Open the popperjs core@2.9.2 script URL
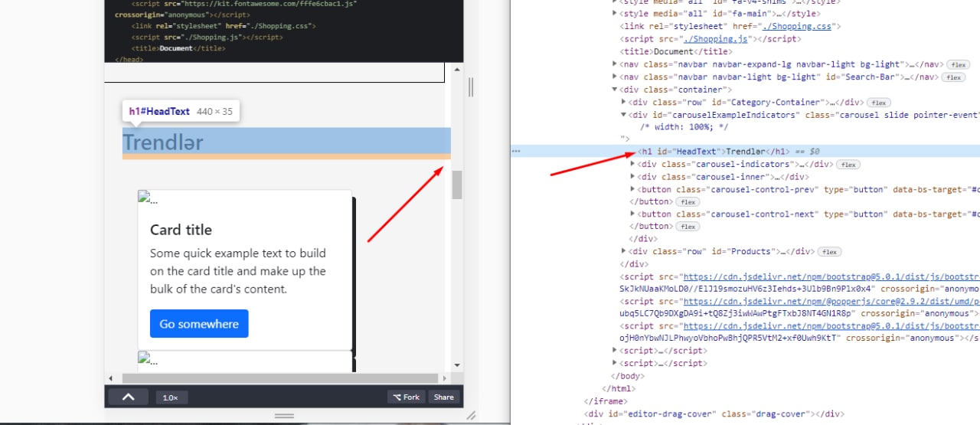The width and height of the screenshot is (980, 425). pyautogui.click(x=831, y=302)
